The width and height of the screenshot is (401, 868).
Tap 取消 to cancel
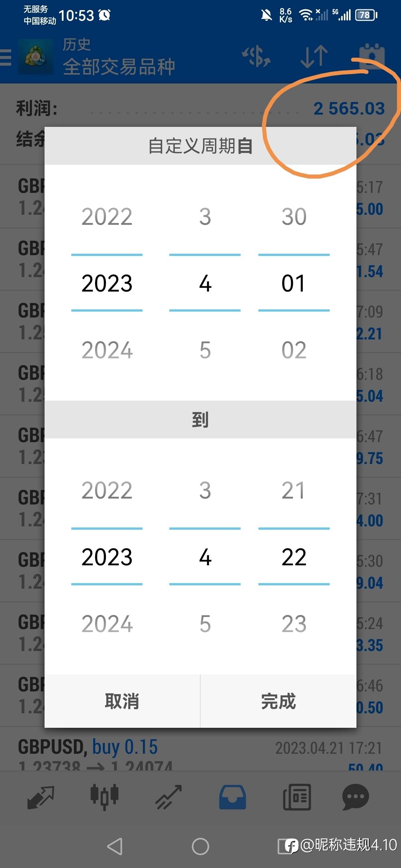[122, 701]
